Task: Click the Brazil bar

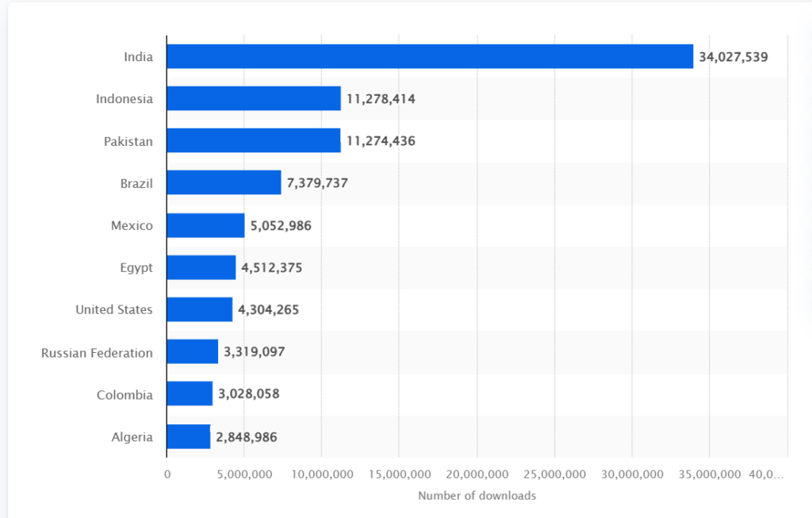Action: (224, 182)
